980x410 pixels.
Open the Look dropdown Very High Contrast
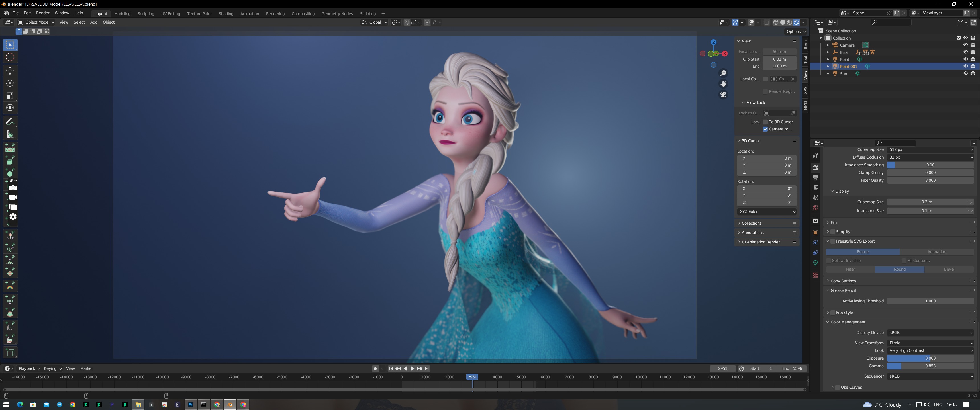(930, 351)
